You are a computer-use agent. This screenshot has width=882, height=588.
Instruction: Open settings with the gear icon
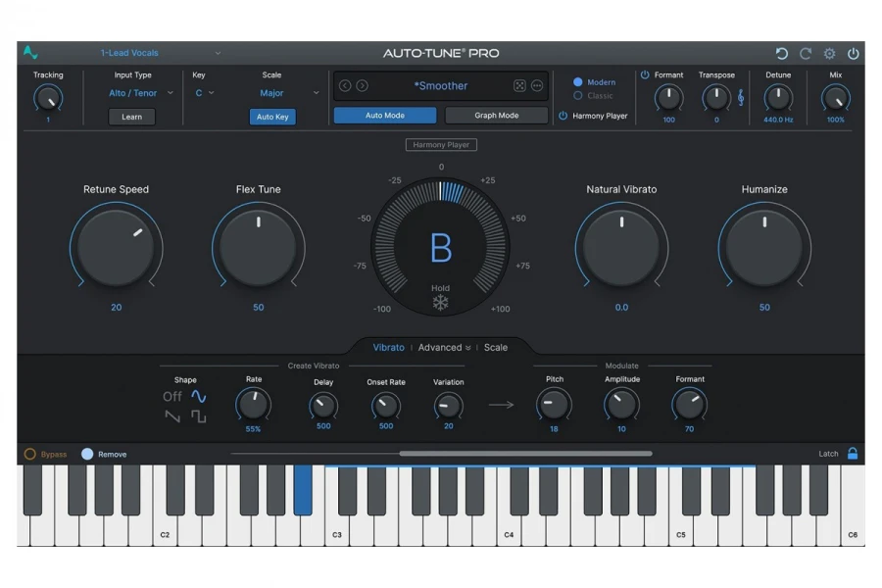[830, 54]
